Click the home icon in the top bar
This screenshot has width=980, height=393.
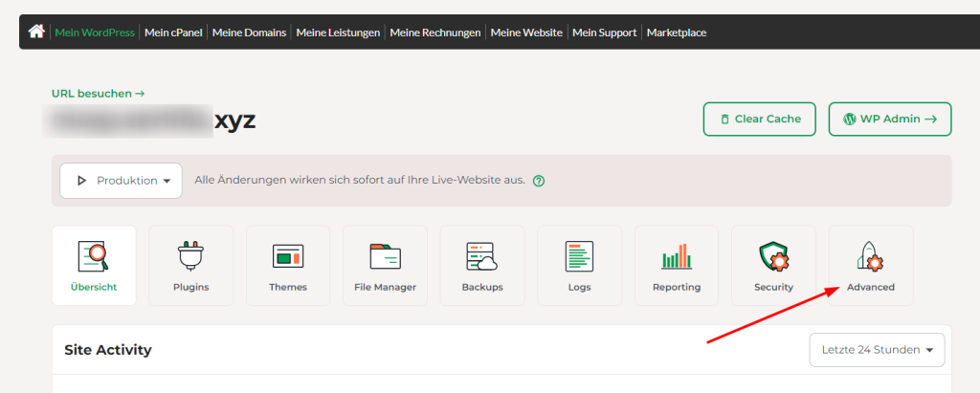click(x=36, y=32)
